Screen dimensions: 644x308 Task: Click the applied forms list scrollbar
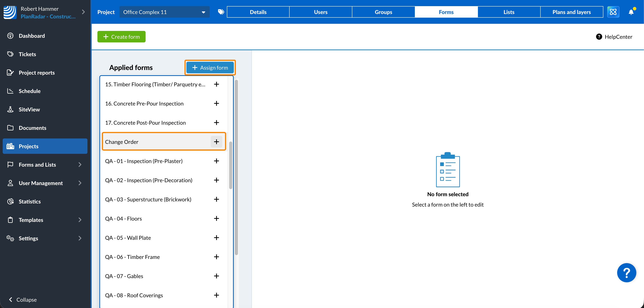click(231, 165)
